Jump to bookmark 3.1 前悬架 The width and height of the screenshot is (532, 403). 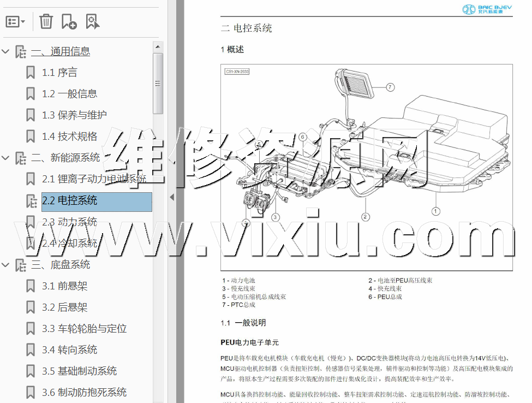pos(64,286)
